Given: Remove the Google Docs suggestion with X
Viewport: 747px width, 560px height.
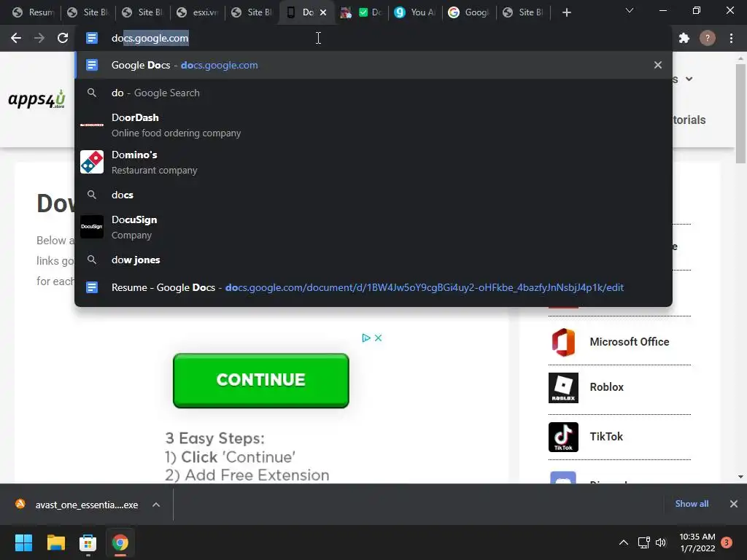Looking at the screenshot, I should point(658,65).
